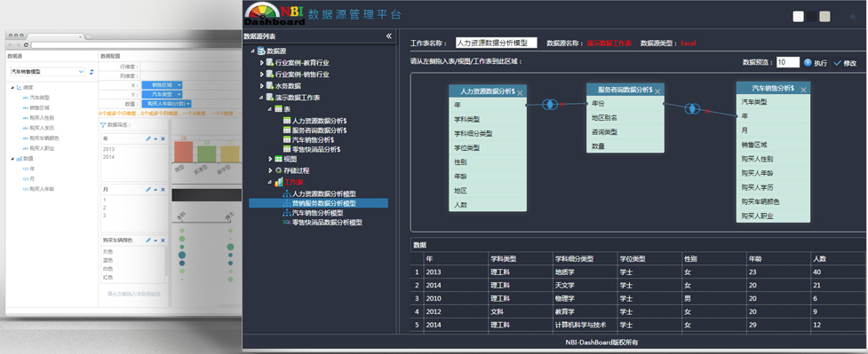Open the 购买人年龄(计数) value dropdown
This screenshot has width=868, height=354.
pyautogui.click(x=188, y=104)
